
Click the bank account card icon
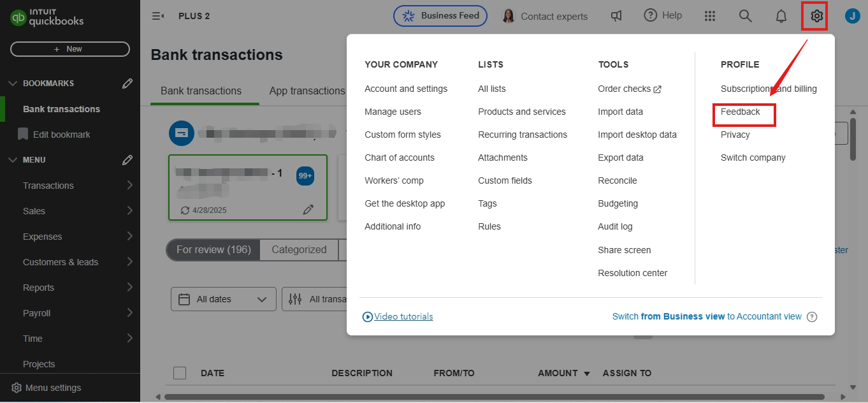click(x=182, y=133)
